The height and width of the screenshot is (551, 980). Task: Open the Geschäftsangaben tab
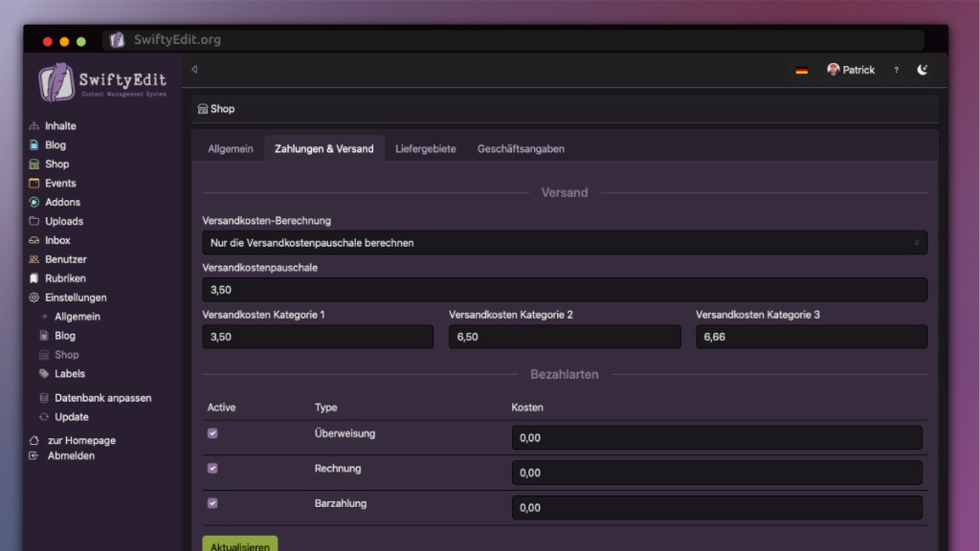tap(521, 149)
